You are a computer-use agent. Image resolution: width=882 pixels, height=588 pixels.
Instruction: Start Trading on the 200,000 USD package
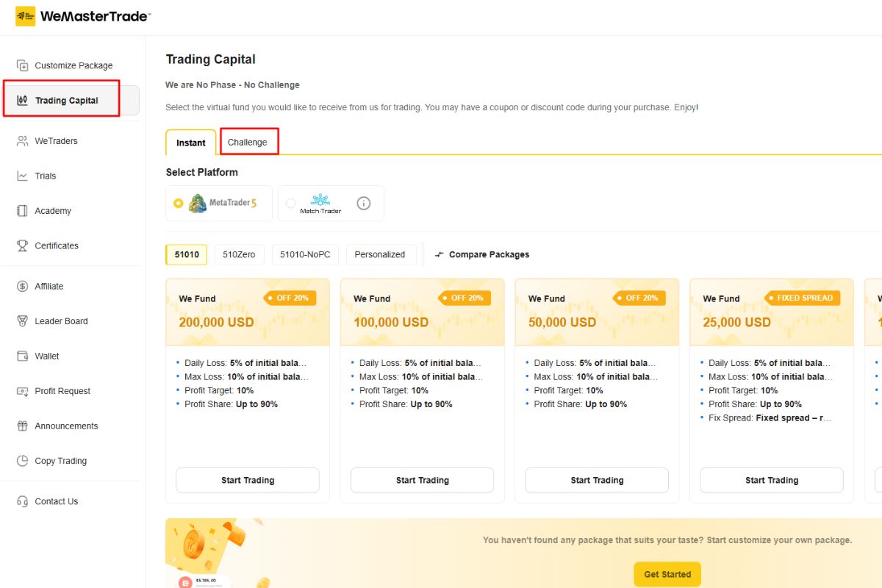248,480
